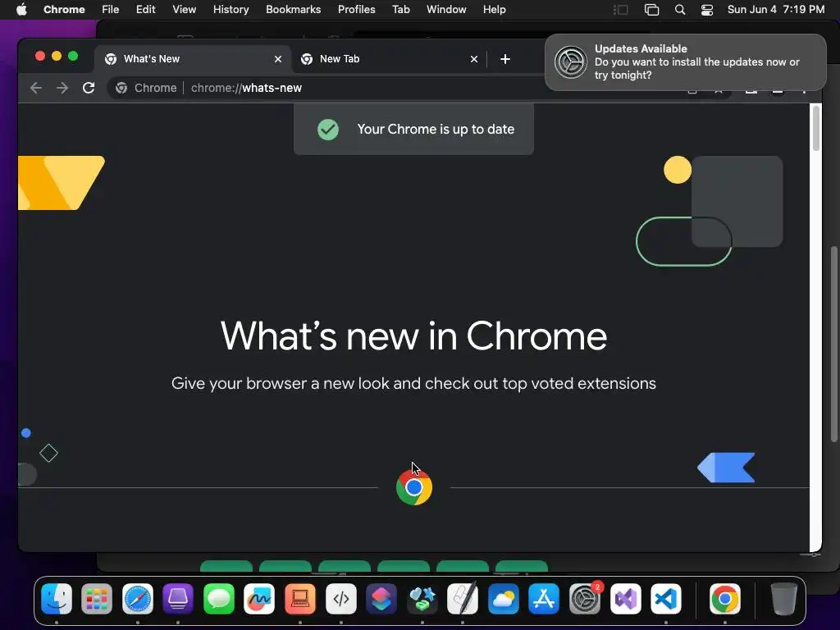Switch to the What's New tab
This screenshot has width=840, height=630.
coord(193,59)
